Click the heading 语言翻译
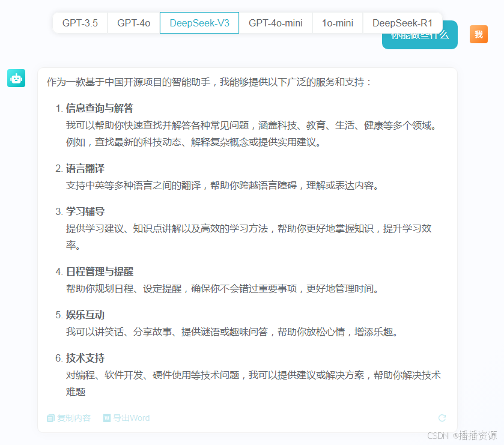 click(85, 168)
